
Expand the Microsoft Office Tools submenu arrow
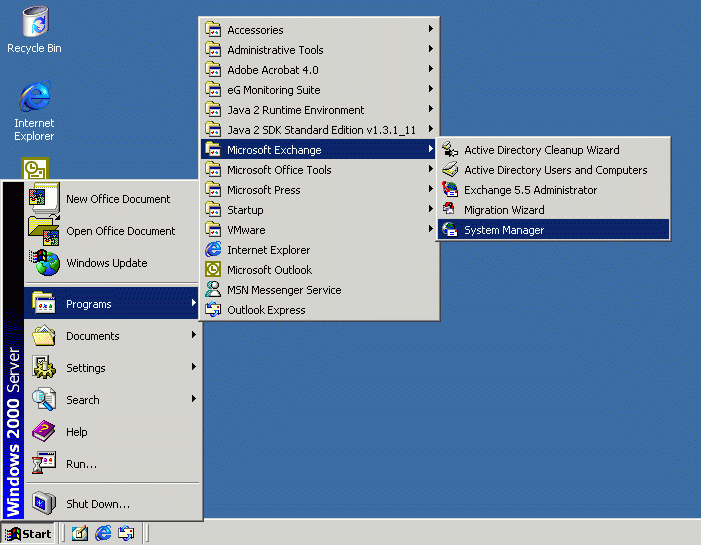[x=431, y=169]
